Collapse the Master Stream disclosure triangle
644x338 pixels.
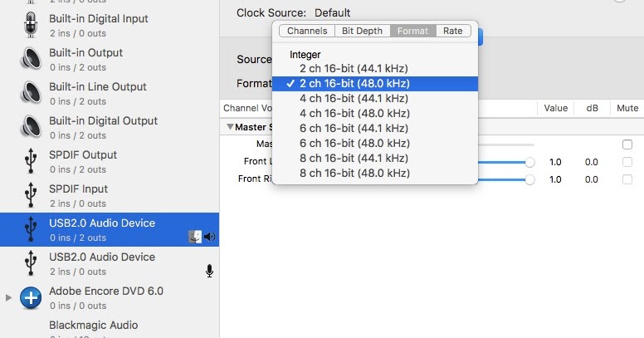click(x=230, y=127)
